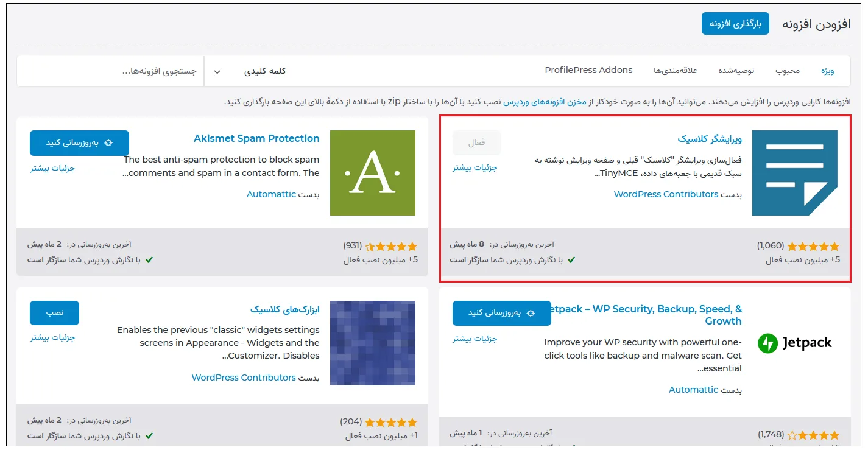
Task: Follow the "مخزن افزونه‌های وردپرس" repository link
Action: click(545, 102)
